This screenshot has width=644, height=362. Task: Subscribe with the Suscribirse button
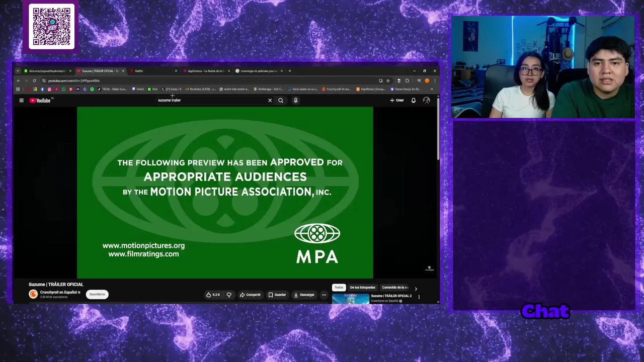point(97,295)
